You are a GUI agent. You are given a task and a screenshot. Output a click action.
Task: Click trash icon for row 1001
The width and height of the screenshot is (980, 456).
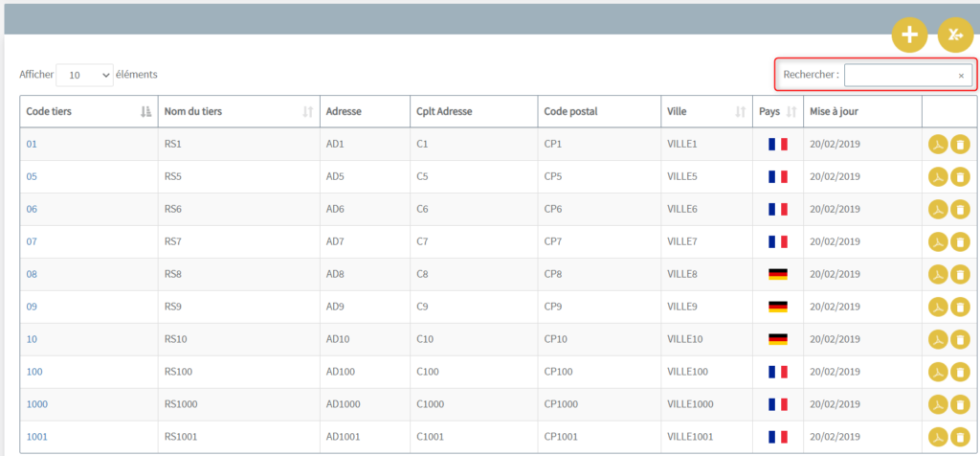960,437
